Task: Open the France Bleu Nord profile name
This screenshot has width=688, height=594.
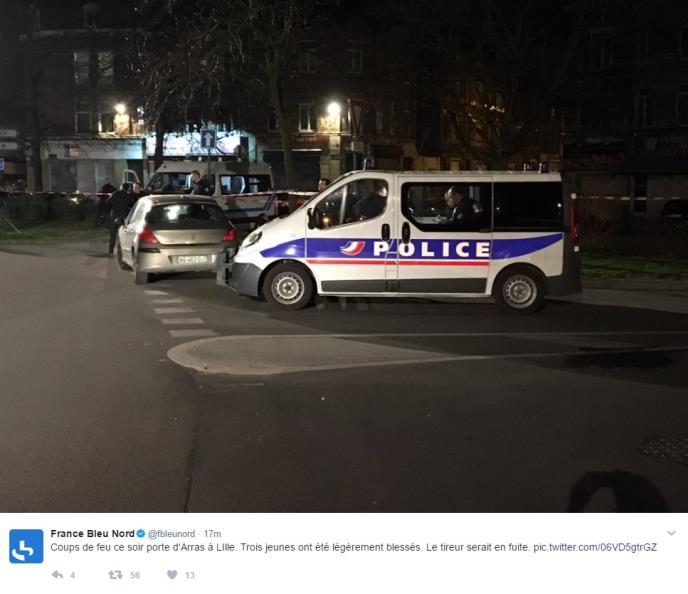Action: 93,533
